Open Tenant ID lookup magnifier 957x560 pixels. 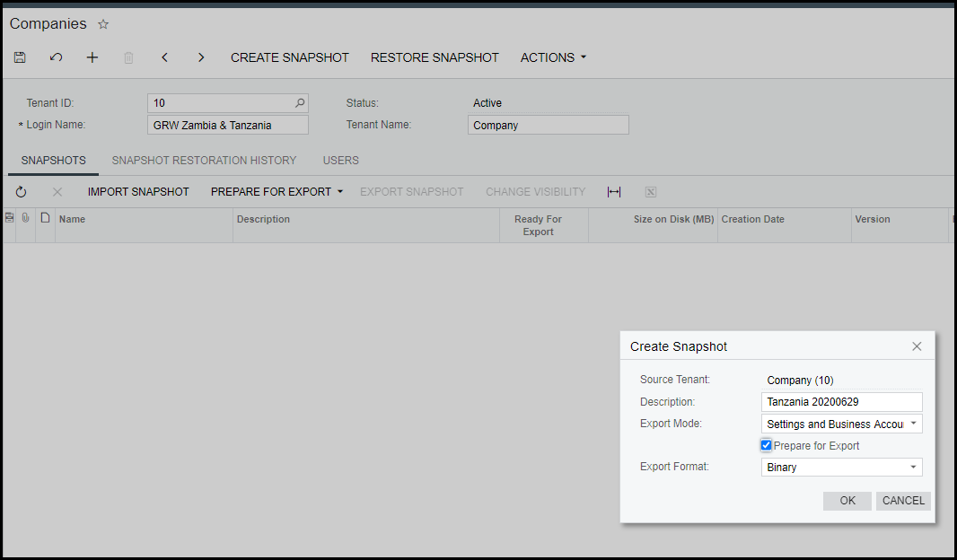tap(300, 103)
